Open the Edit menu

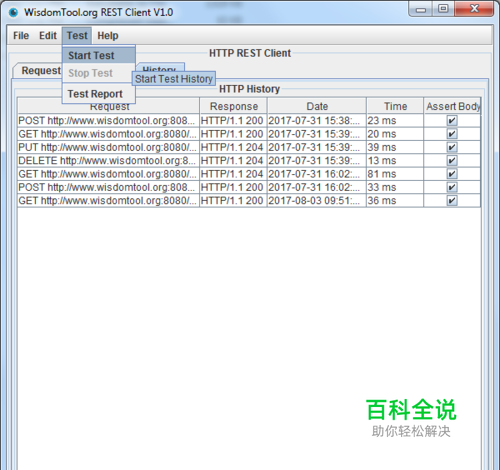(x=48, y=36)
